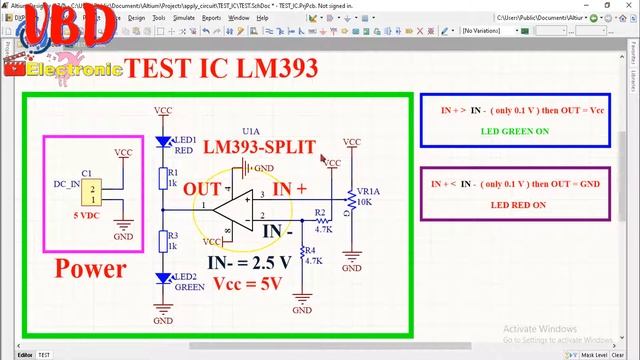Image resolution: width=640 pixels, height=360 pixels.
Task: Select the R1 1k resistor
Action: point(163,178)
